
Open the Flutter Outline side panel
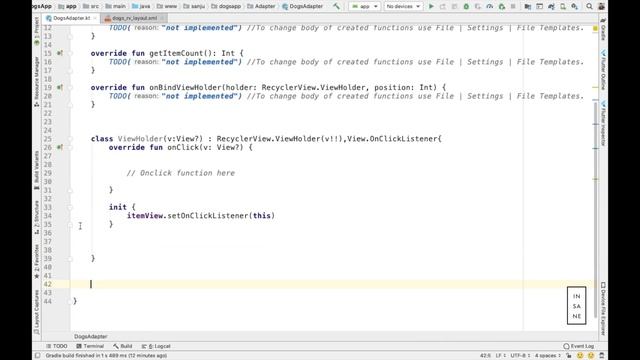(603, 70)
